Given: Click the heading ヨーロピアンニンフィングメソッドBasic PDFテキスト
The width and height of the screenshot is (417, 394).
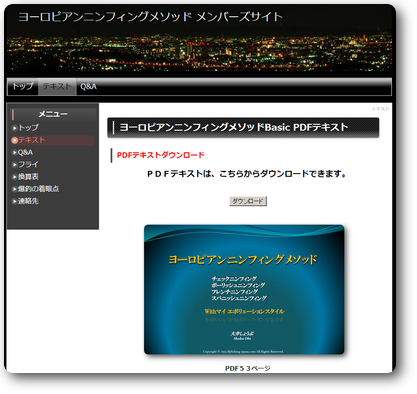Looking at the screenshot, I should coord(234,127).
